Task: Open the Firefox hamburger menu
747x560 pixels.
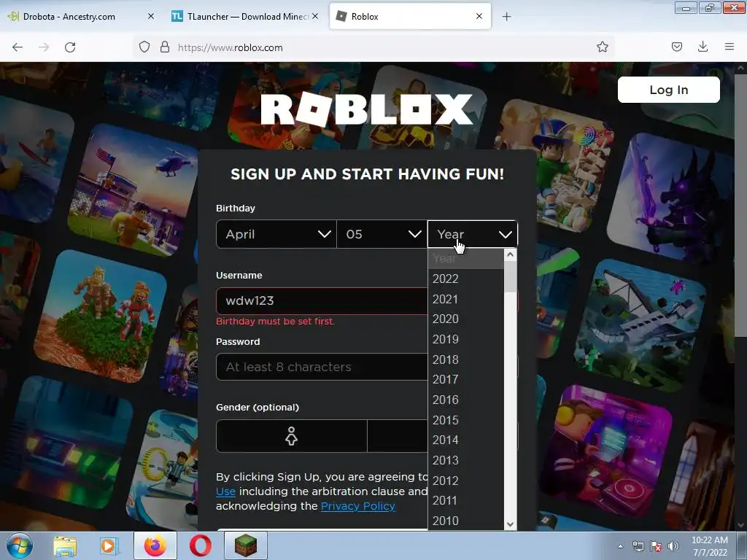Action: 729,47
